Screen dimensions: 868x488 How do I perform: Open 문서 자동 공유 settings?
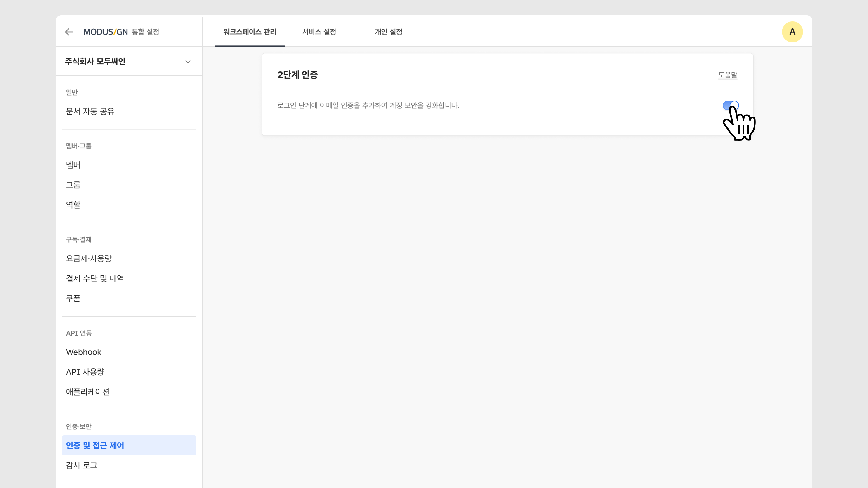click(x=90, y=111)
